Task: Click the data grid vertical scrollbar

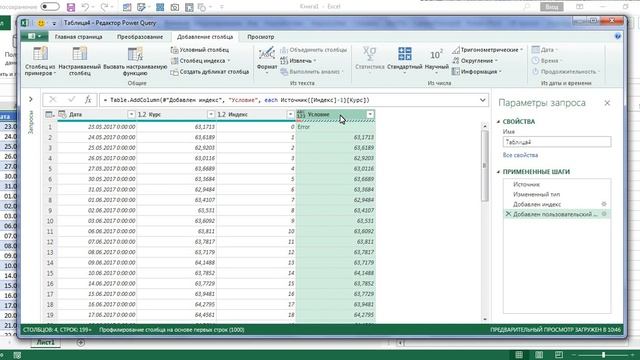Action: 484,165
